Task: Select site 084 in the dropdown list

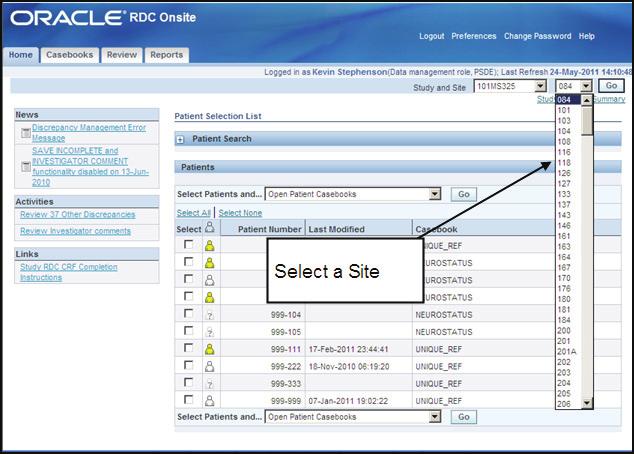Action: tap(568, 99)
